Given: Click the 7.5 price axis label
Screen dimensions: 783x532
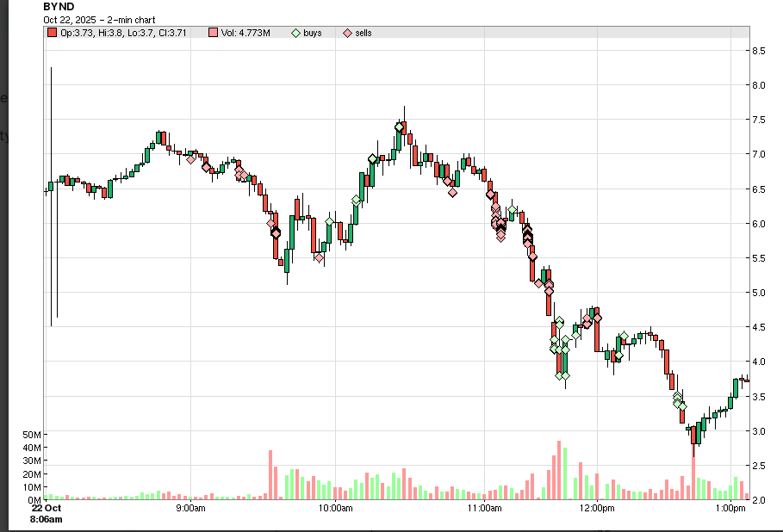Looking at the screenshot, I should tap(759, 120).
